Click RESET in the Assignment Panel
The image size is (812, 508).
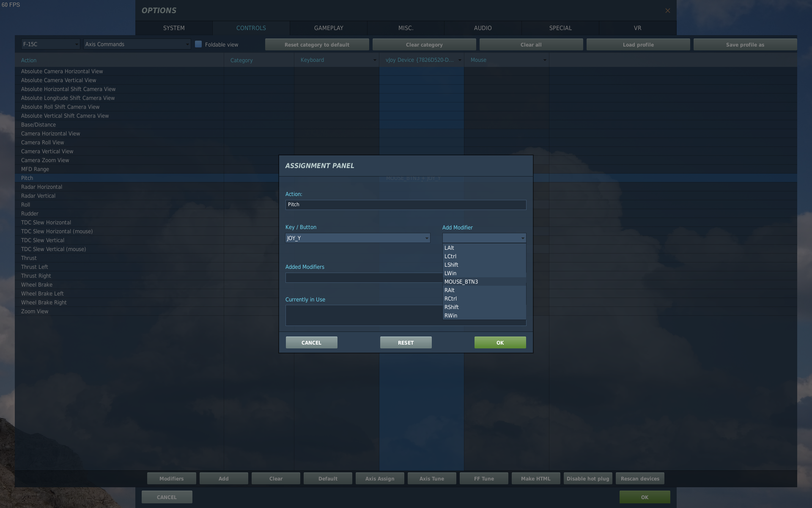tap(406, 342)
